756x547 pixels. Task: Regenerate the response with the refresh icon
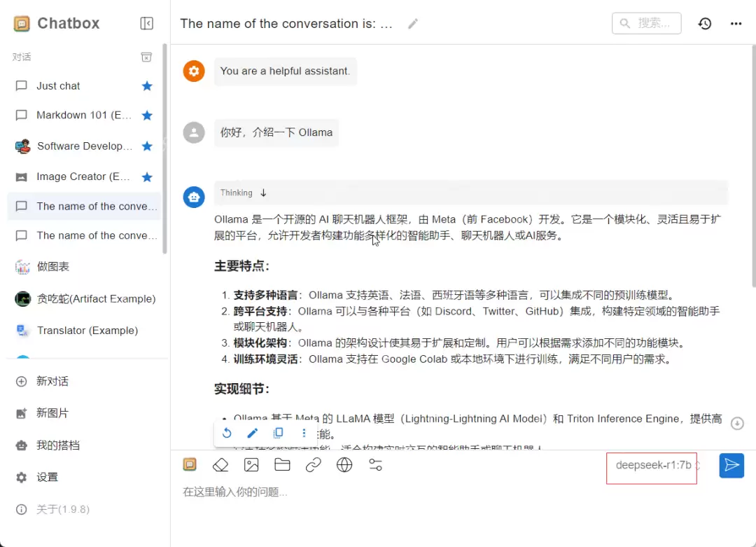227,433
